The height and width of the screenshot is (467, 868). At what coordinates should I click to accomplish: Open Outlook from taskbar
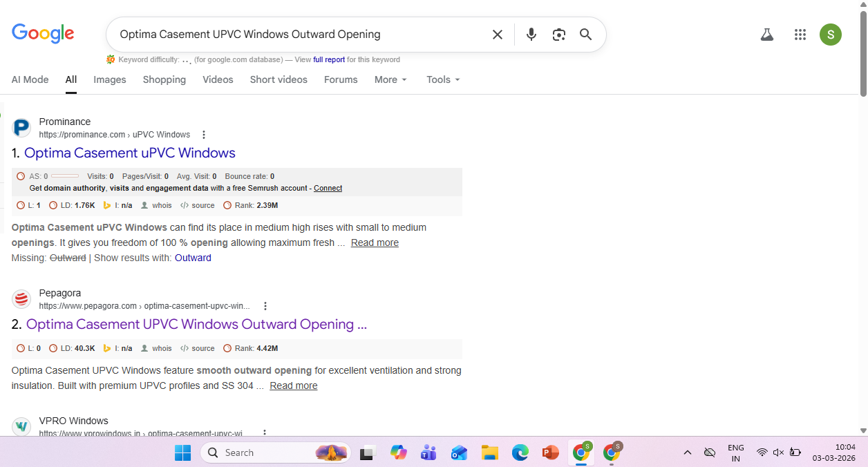click(x=459, y=452)
